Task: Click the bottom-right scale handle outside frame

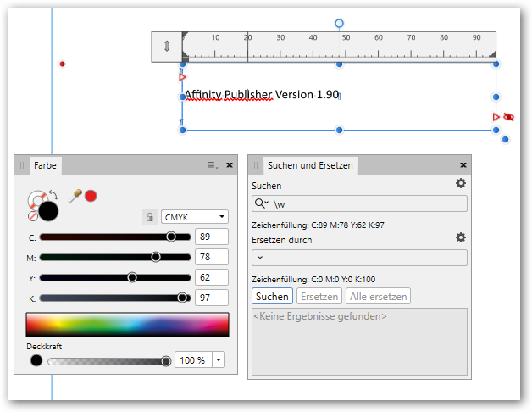Action: [505, 139]
